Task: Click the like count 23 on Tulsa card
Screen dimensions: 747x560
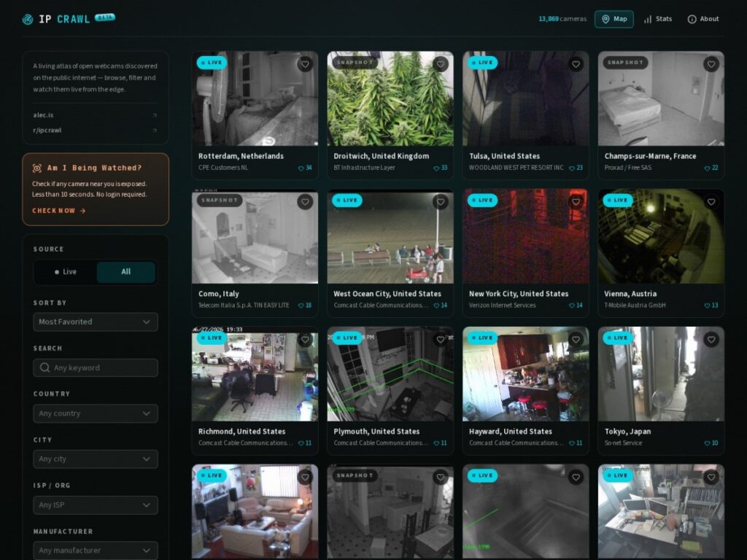Action: (576, 168)
